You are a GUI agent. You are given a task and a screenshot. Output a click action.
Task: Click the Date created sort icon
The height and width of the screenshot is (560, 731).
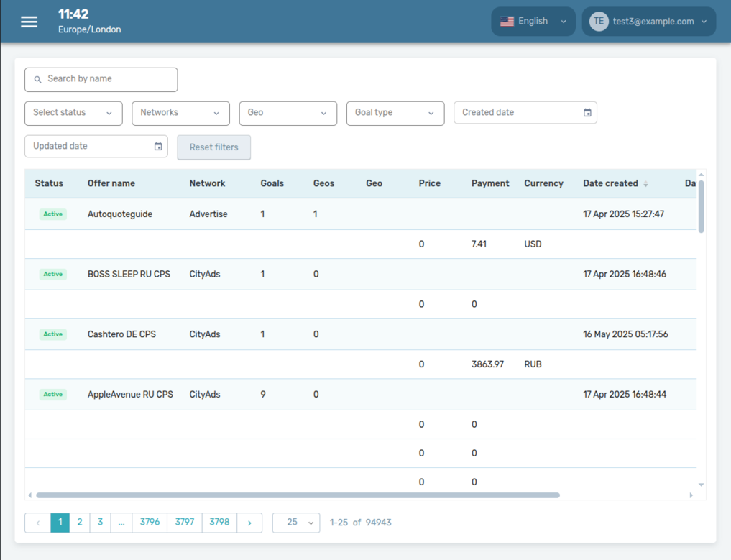645,184
